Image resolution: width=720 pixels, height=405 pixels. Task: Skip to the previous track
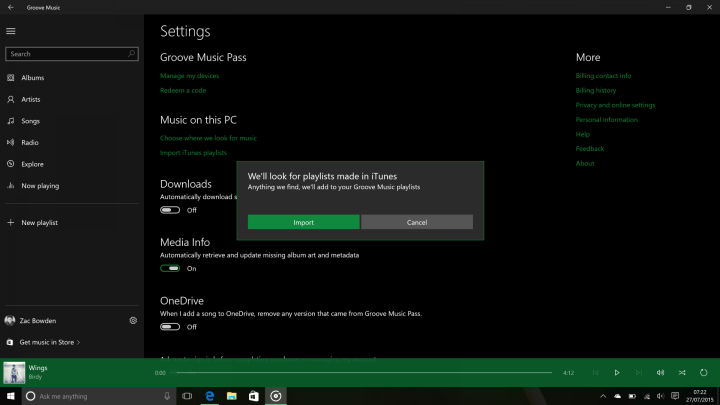click(x=596, y=372)
